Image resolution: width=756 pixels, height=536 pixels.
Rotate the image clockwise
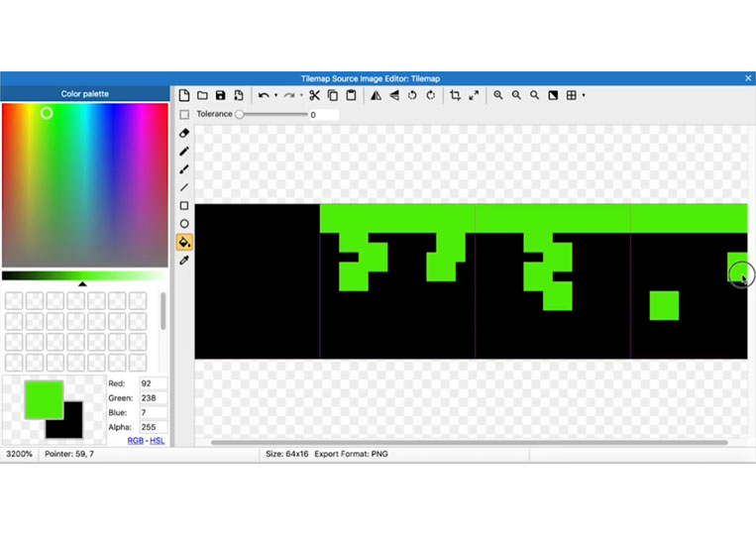coord(431,95)
